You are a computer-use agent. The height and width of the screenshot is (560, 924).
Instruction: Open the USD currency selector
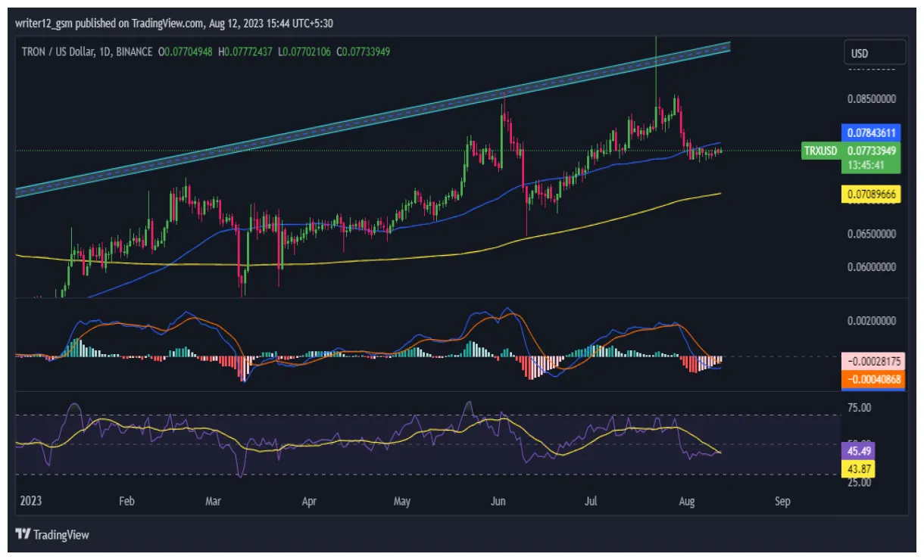coord(874,52)
